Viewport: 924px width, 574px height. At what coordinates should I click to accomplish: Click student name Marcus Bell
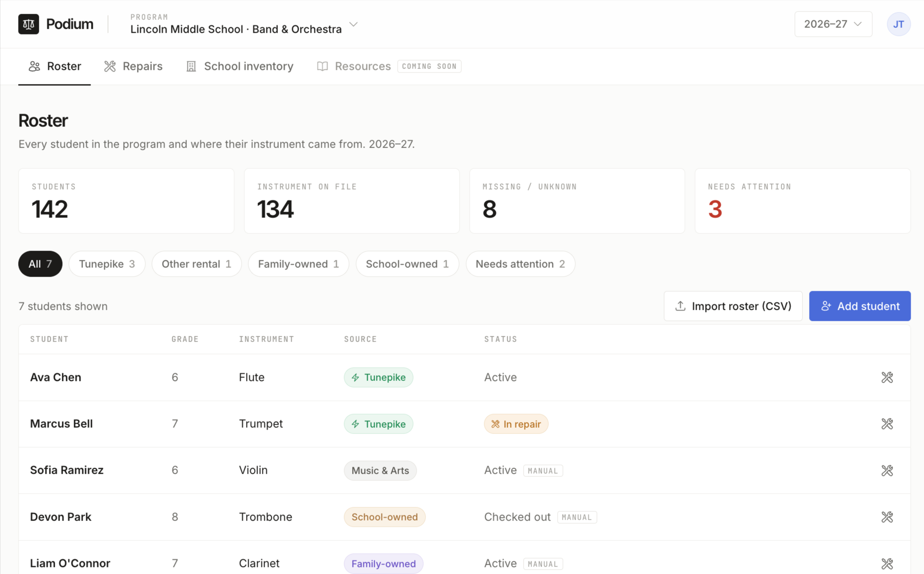61,424
